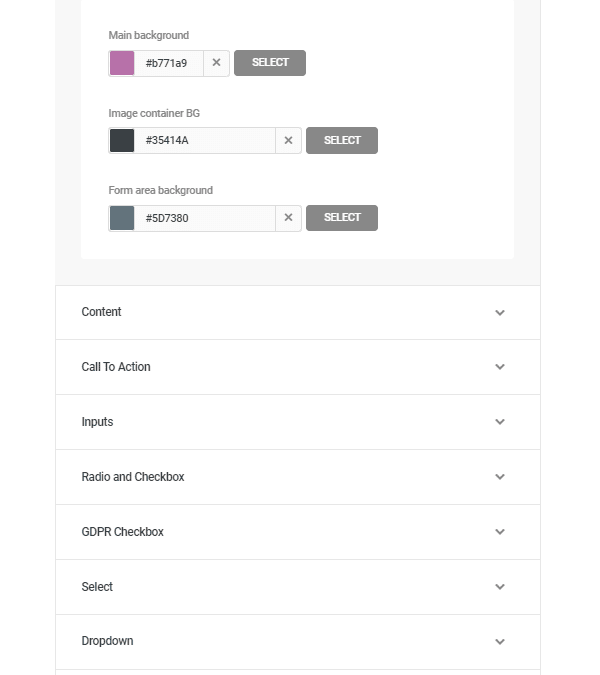Click the #35414A hex input field
Viewport: 600px width, 675px height.
pos(205,141)
